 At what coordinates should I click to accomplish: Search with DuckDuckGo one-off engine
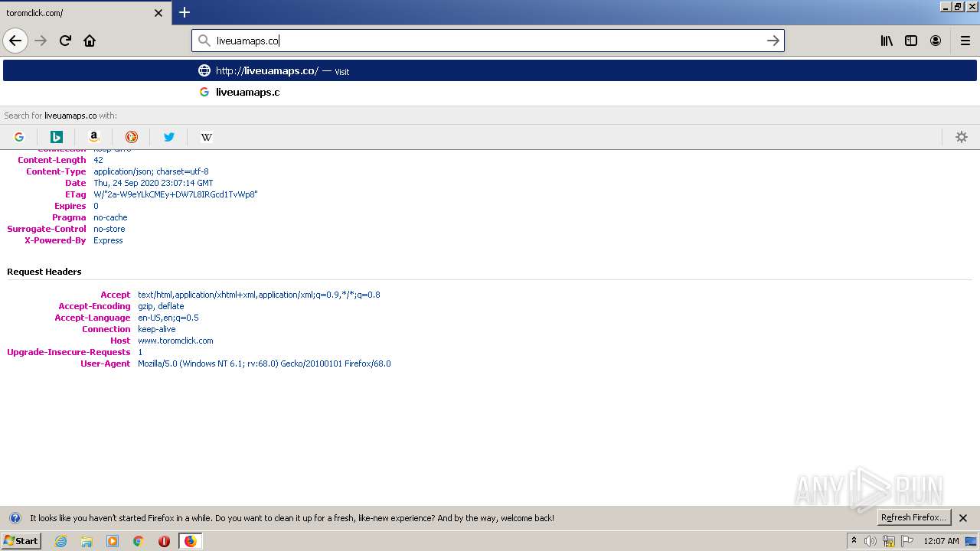(x=132, y=137)
